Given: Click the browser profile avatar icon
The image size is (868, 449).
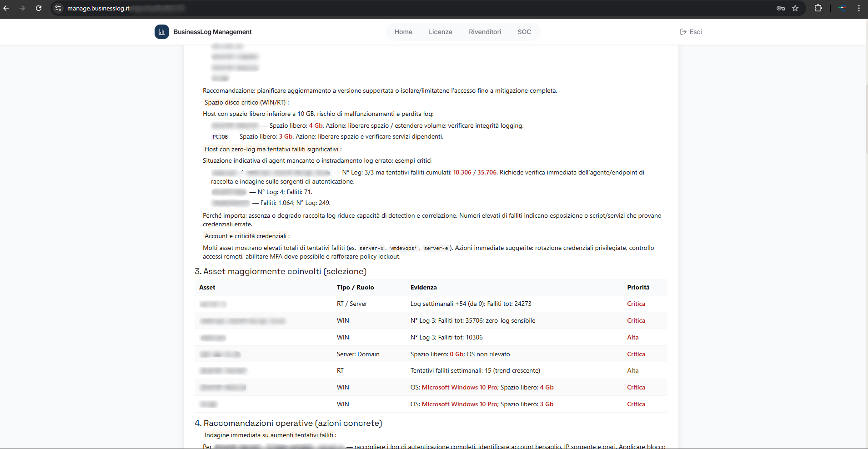Looking at the screenshot, I should click(842, 8).
